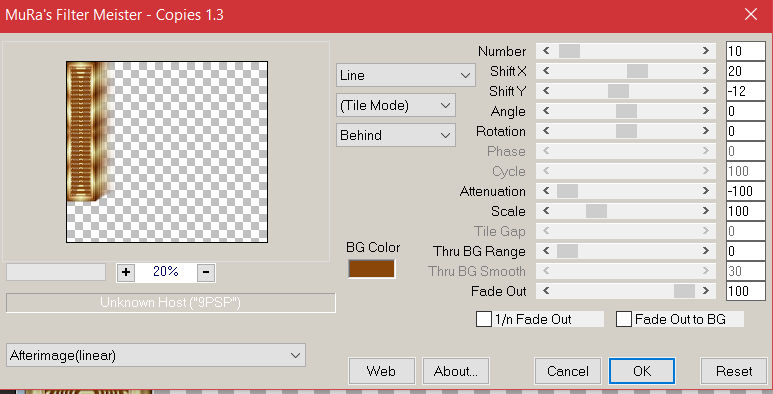Enable the 1/n Fade Out checkbox
The width and height of the screenshot is (773, 394).
click(x=484, y=319)
